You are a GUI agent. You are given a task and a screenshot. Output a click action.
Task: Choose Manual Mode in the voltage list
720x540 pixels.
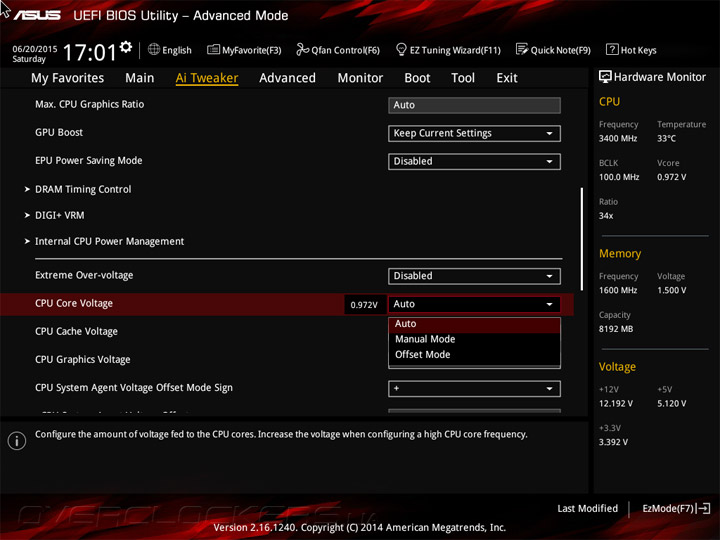point(474,339)
